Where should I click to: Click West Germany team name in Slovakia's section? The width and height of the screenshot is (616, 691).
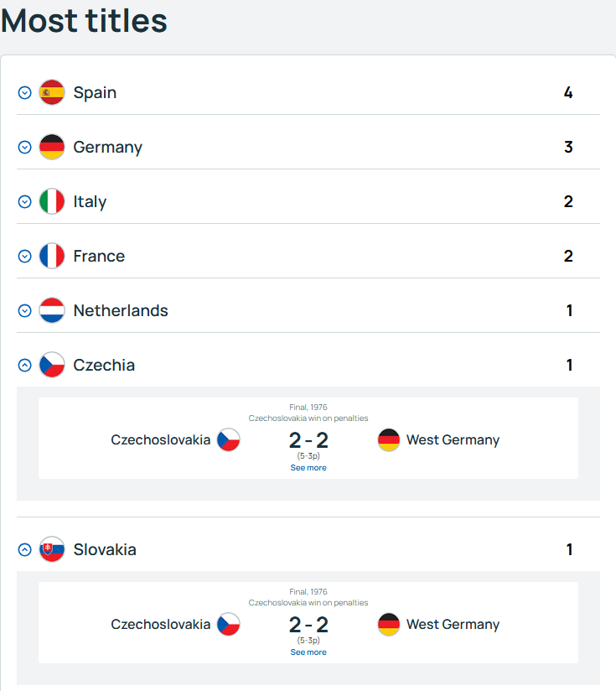coord(453,624)
